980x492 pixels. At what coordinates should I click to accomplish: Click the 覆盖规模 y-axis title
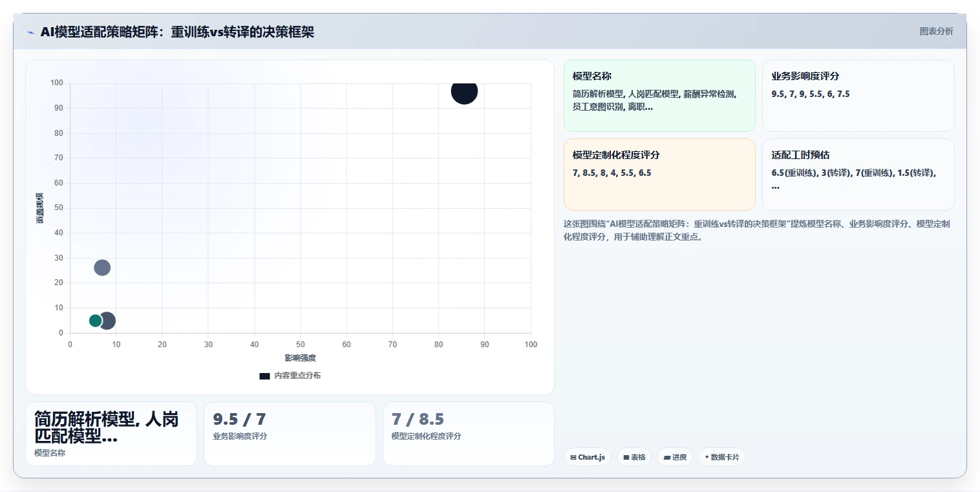(39, 208)
